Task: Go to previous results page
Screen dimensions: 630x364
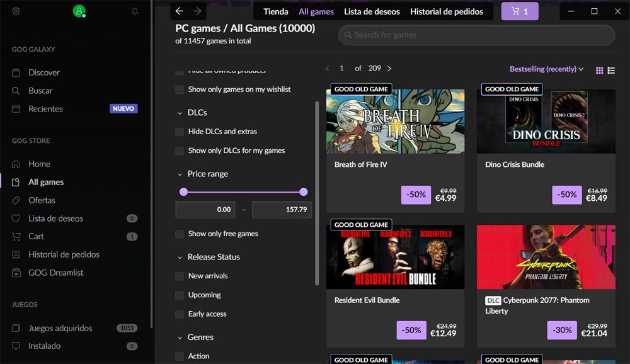Action: tap(327, 69)
